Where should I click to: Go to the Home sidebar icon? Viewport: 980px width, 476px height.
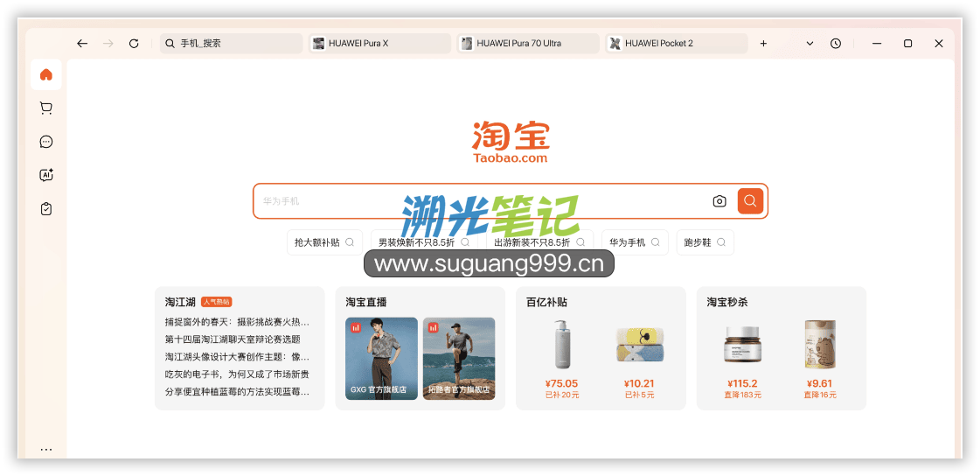(45, 75)
